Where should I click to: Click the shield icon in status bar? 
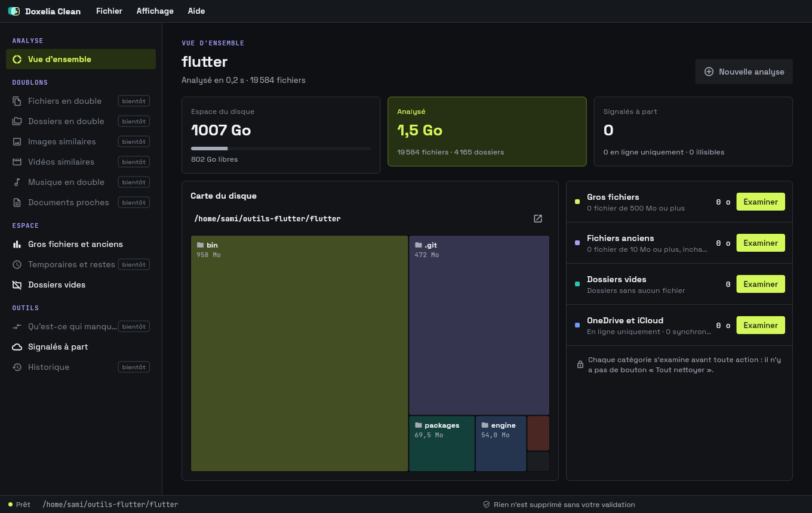[x=487, y=505]
